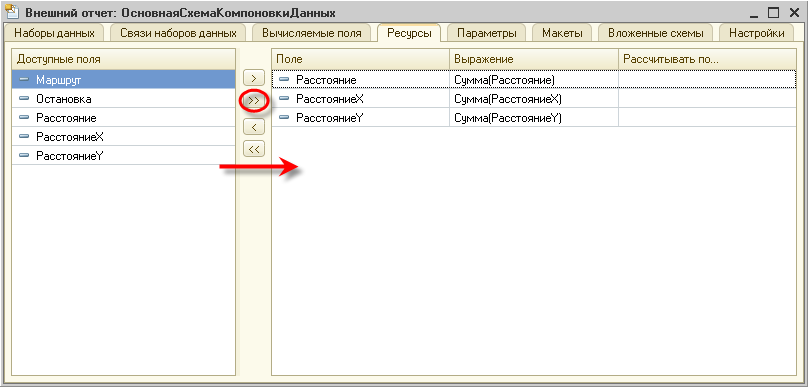Click the field icon beside Маршрут
808x387 pixels.
tap(24, 79)
